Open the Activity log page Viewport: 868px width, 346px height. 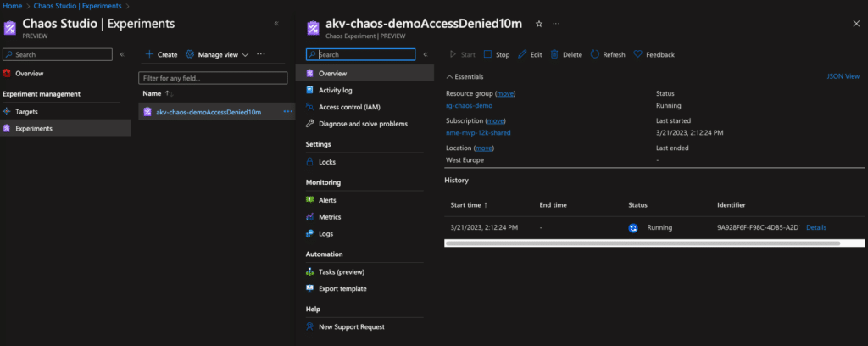pyautogui.click(x=335, y=90)
